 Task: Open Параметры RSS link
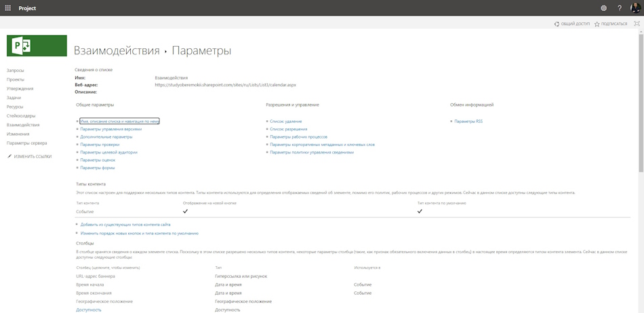[x=468, y=122]
